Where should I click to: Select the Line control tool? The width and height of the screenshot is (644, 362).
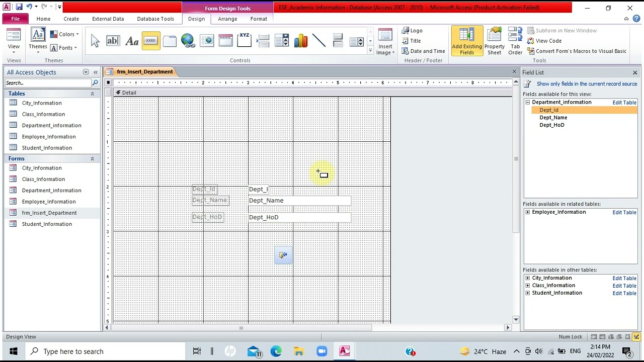coord(319,41)
